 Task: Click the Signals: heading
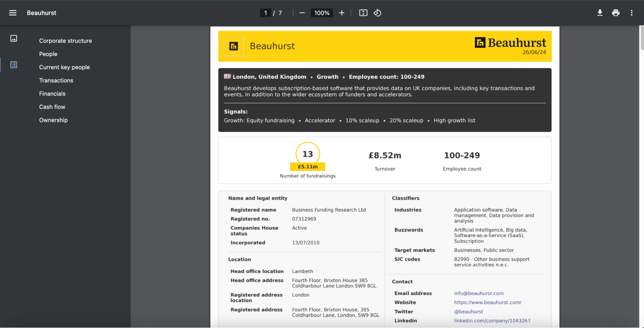pyautogui.click(x=236, y=112)
